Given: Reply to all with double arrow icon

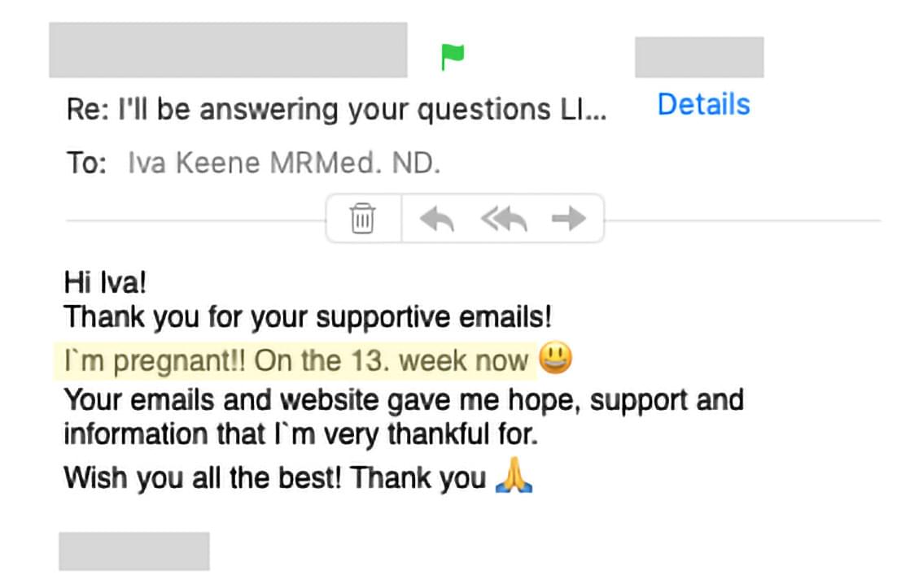Looking at the screenshot, I should point(504,219).
